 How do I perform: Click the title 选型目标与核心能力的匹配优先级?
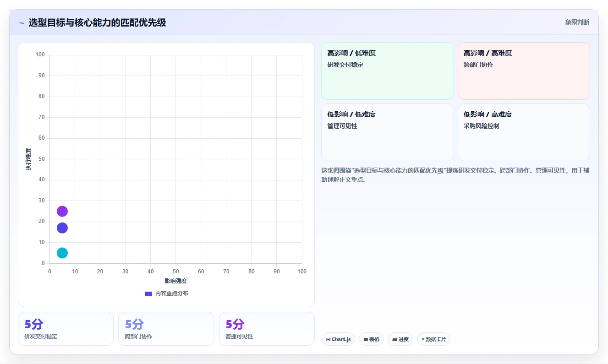click(97, 22)
